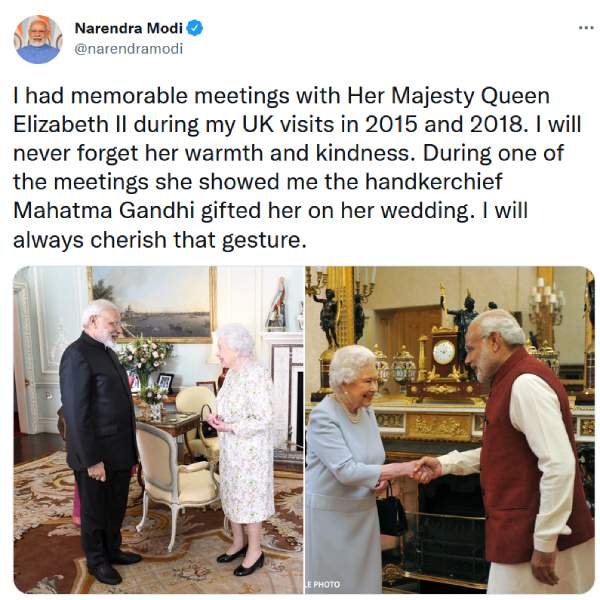Open the left photo of the meeting
This screenshot has width=600, height=600.
(x=158, y=430)
